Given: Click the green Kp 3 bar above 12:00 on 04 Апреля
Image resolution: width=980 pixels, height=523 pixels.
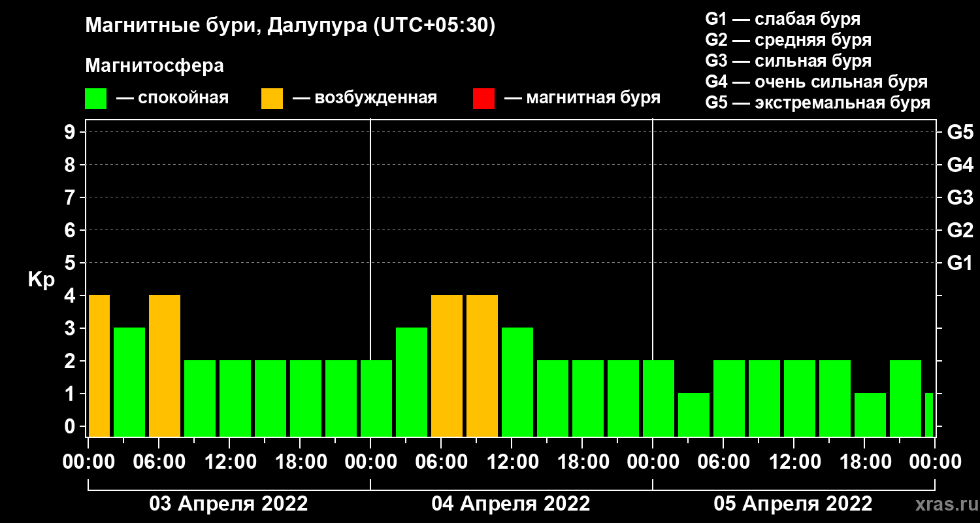Looking at the screenshot, I should 517,382.
